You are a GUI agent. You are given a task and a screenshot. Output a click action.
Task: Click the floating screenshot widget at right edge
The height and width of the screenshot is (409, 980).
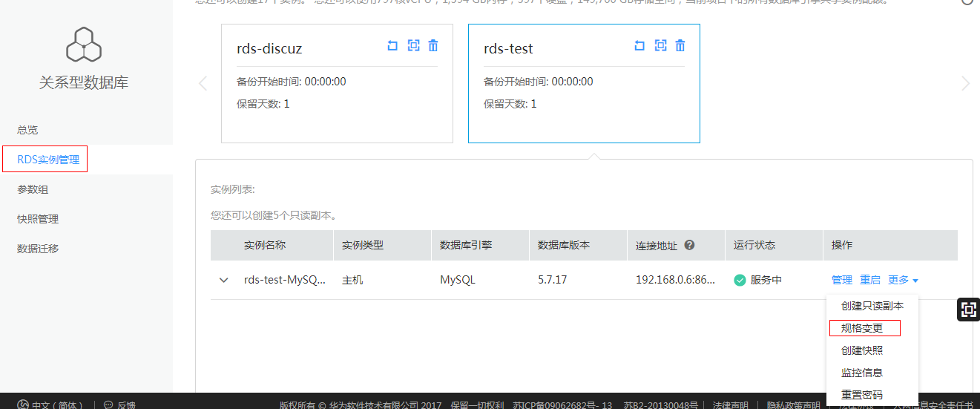968,310
